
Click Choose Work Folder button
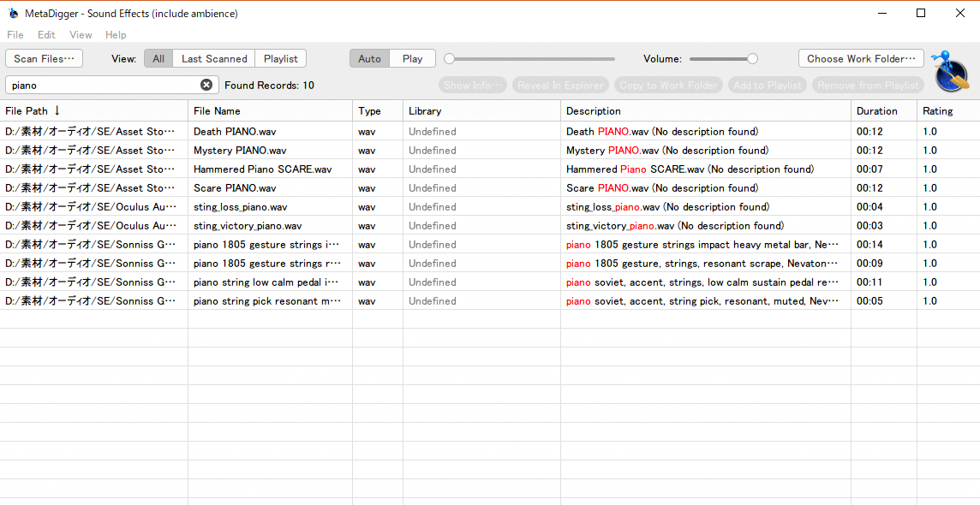pyautogui.click(x=861, y=58)
